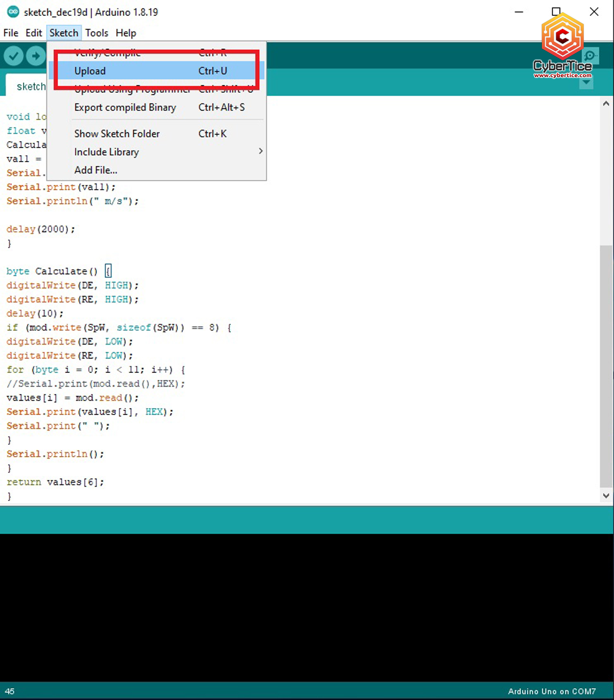
Task: Click the CyberTice hexagon logo
Action: [x=562, y=36]
